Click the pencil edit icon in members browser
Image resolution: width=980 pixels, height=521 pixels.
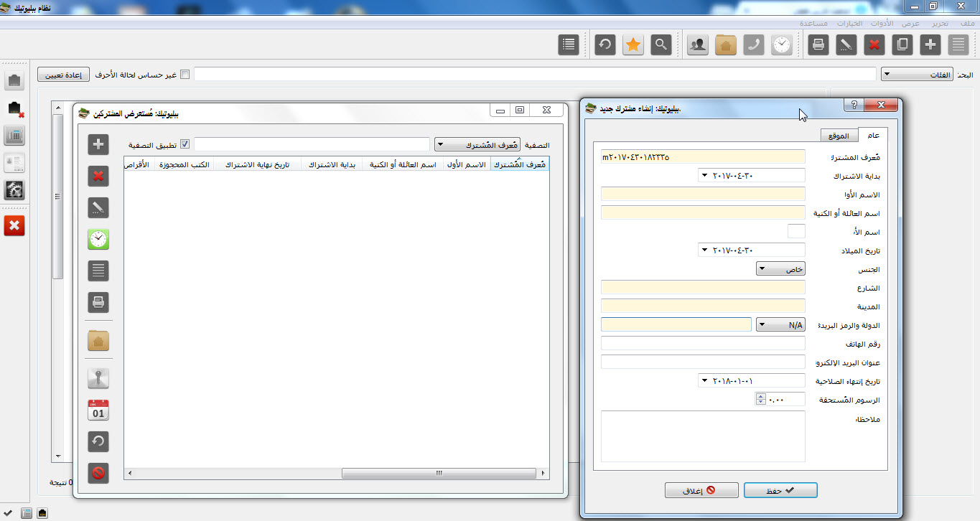[x=98, y=208]
